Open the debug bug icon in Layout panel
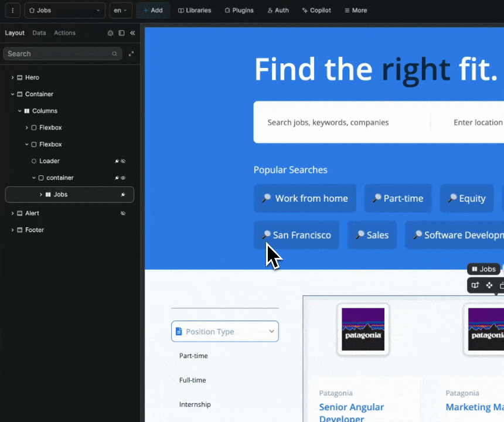 coord(110,33)
